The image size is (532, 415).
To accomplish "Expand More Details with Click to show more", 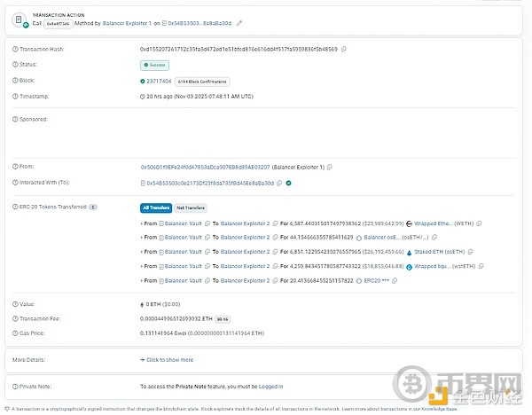I will pos(167,360).
